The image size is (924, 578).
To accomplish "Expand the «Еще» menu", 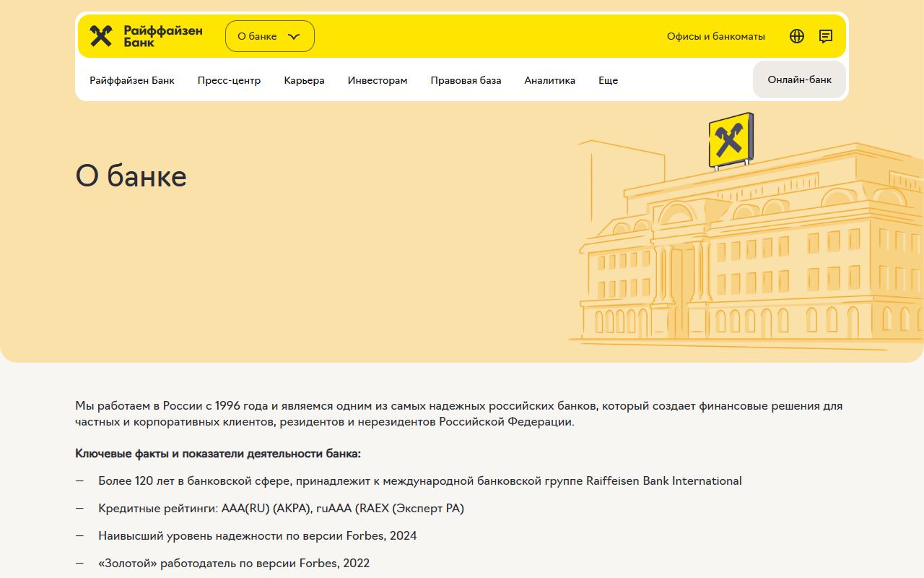I will pyautogui.click(x=609, y=80).
